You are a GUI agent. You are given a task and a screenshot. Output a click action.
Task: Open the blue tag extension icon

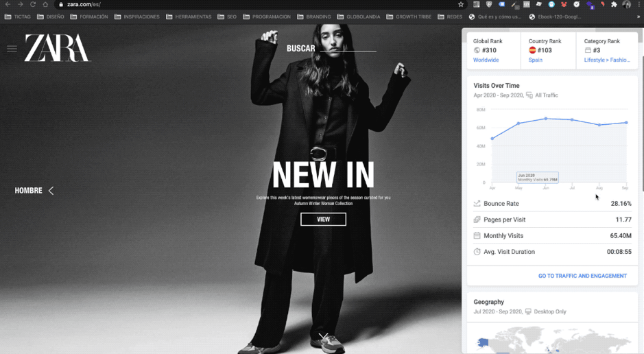point(501,5)
